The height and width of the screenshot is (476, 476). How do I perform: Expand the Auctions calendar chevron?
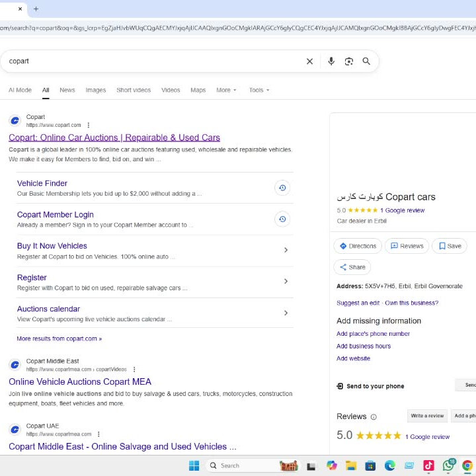point(286,313)
